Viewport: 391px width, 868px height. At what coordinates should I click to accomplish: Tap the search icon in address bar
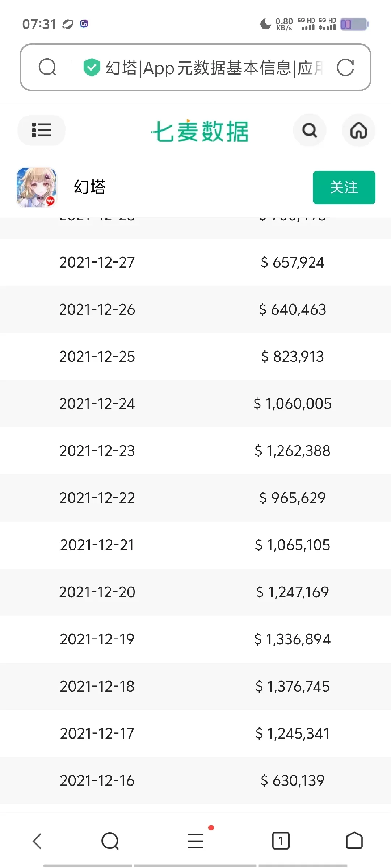point(47,67)
